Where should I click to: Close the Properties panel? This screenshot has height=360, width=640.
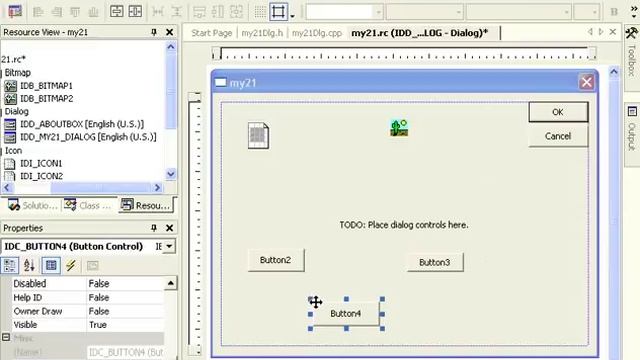[x=169, y=228]
